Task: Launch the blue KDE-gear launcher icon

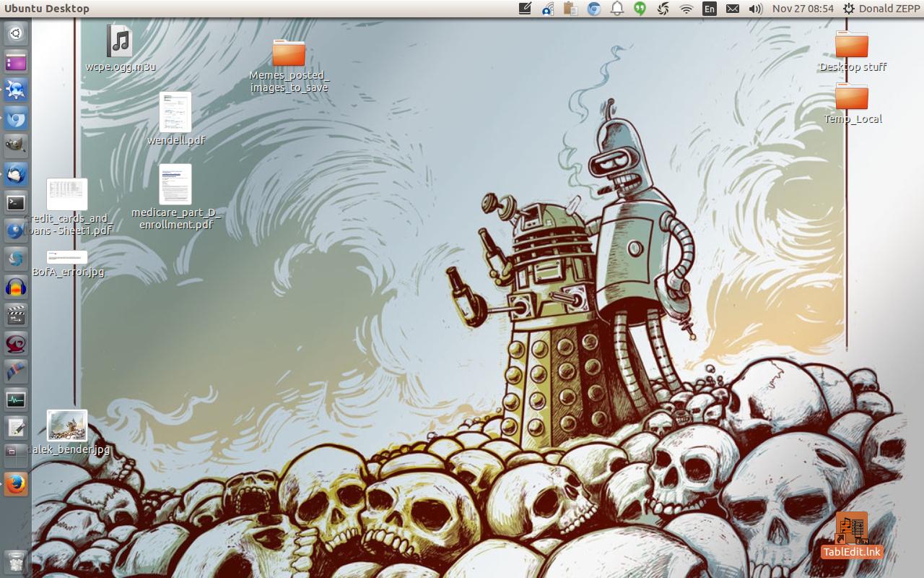Action: [16, 90]
